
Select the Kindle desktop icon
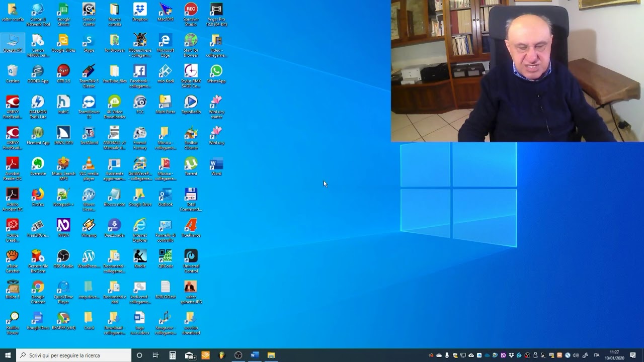[140, 259]
